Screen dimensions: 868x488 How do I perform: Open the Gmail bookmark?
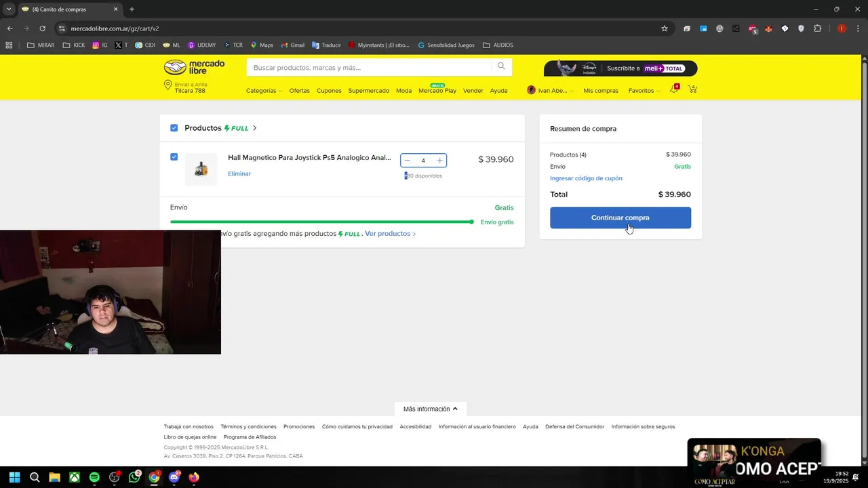coord(293,45)
